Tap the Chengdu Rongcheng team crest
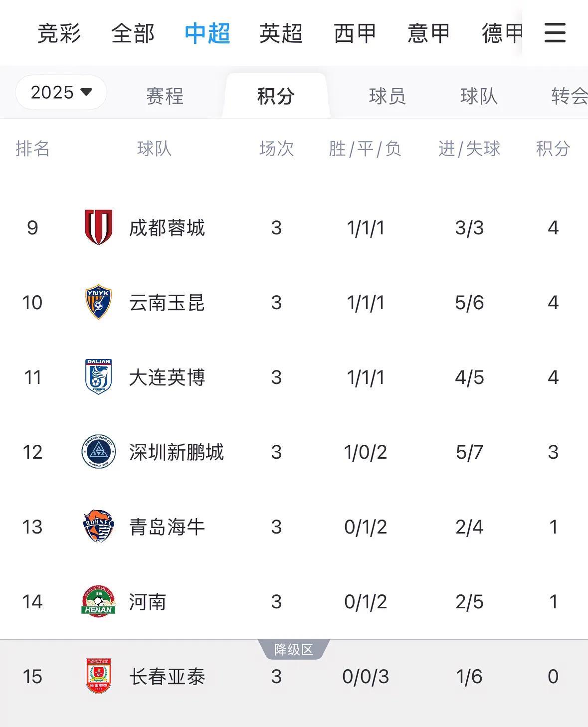The image size is (588, 727). click(98, 227)
